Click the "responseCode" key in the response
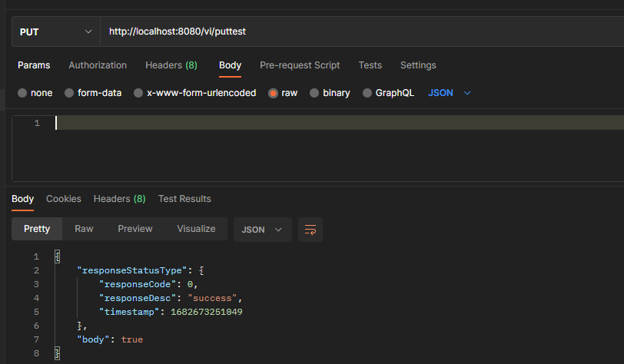 pos(138,284)
